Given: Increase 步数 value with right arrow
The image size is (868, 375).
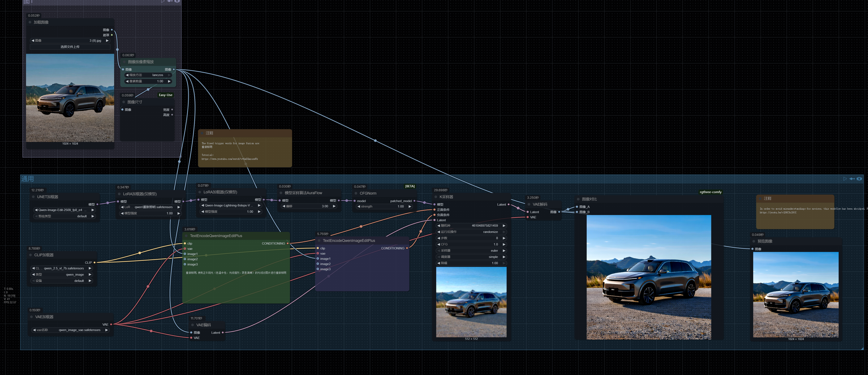Looking at the screenshot, I should 504,238.
